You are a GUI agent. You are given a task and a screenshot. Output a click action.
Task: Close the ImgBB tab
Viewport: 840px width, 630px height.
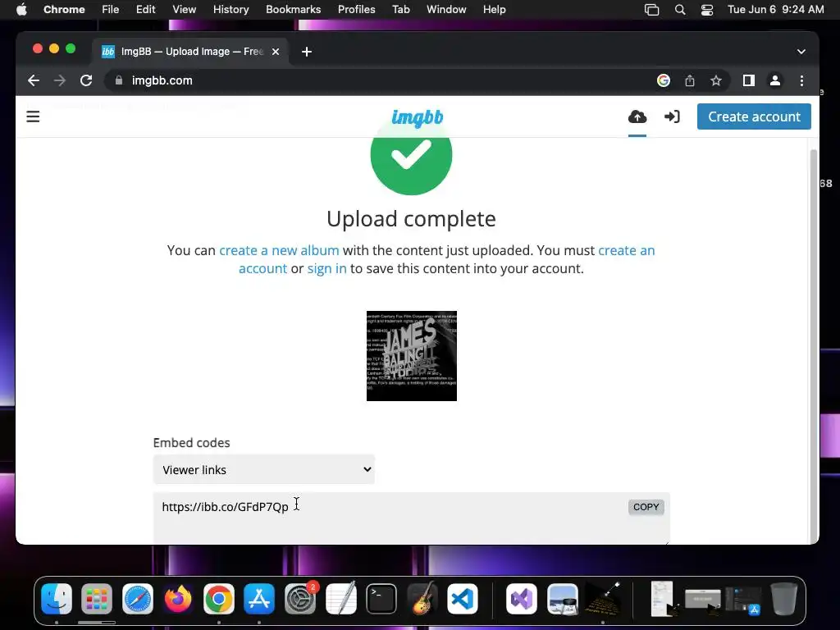coord(276,52)
